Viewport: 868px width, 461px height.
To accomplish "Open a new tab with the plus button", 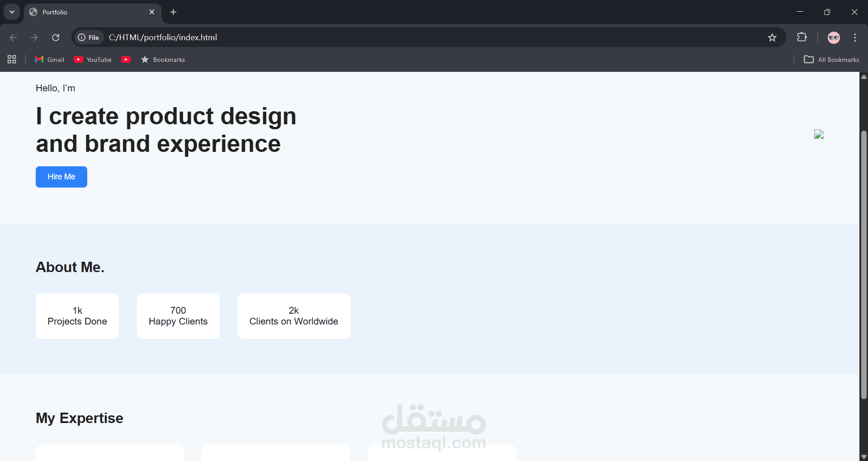I will [x=173, y=12].
